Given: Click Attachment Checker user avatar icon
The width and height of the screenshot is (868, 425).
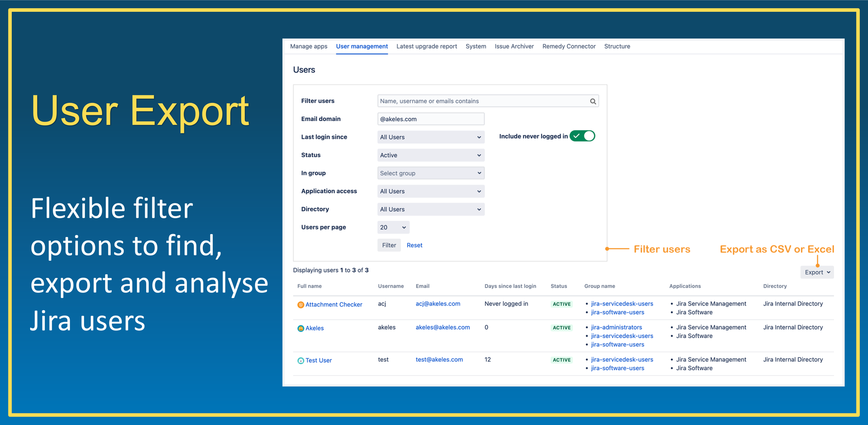Looking at the screenshot, I should pyautogui.click(x=300, y=305).
